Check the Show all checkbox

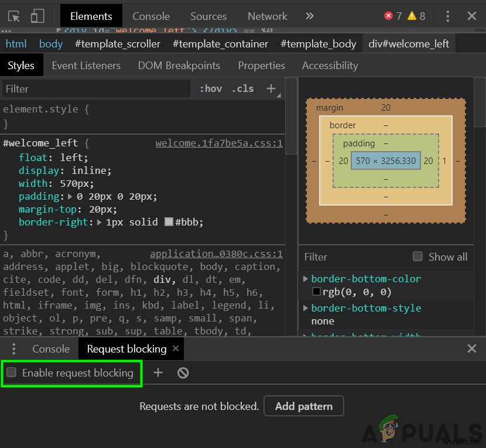coord(417,257)
